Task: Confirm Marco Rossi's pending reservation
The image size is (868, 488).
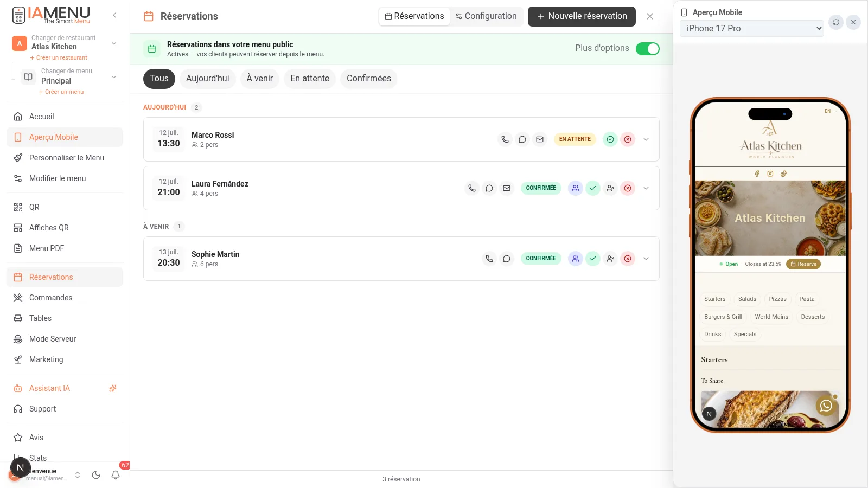Action: (x=610, y=139)
